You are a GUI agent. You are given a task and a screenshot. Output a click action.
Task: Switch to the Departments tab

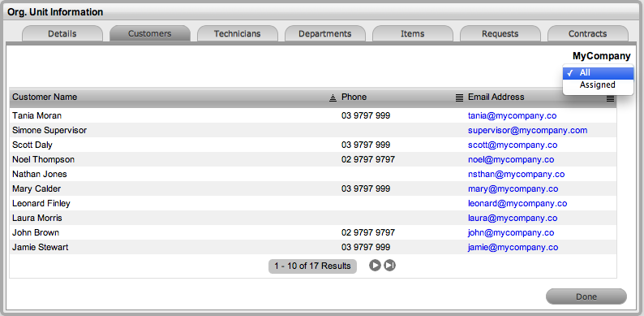[325, 34]
